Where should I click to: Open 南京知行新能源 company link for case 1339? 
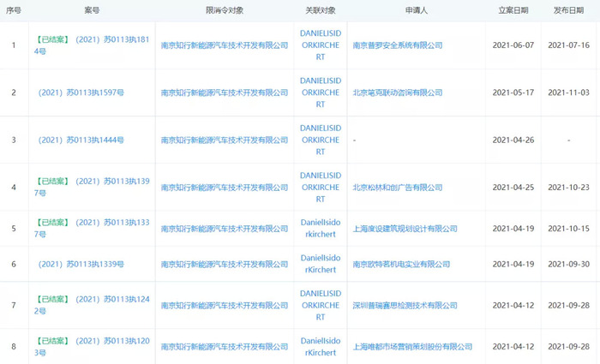[225, 264]
